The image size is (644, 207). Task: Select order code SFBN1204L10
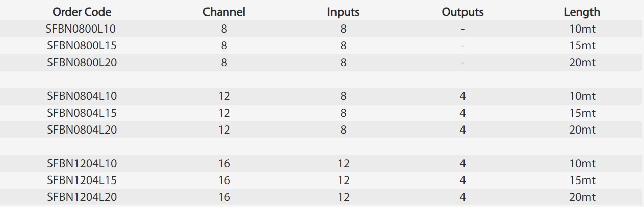coord(82,163)
